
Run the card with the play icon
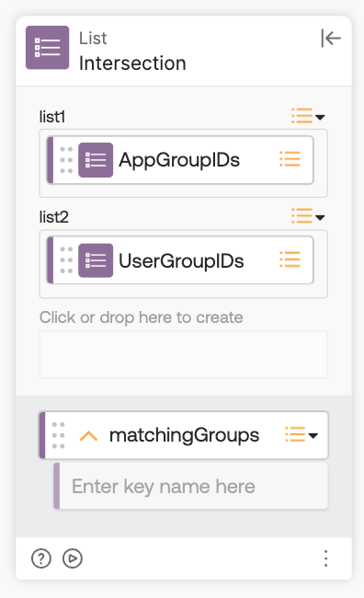pyautogui.click(x=73, y=558)
